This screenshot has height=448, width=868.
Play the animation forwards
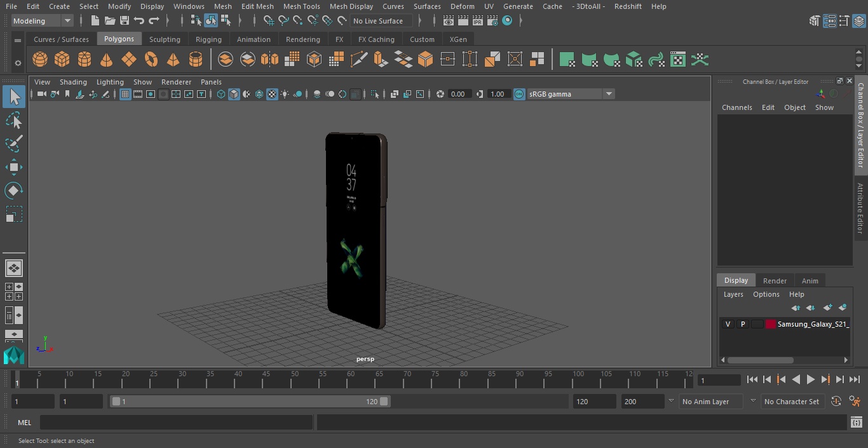pos(811,379)
